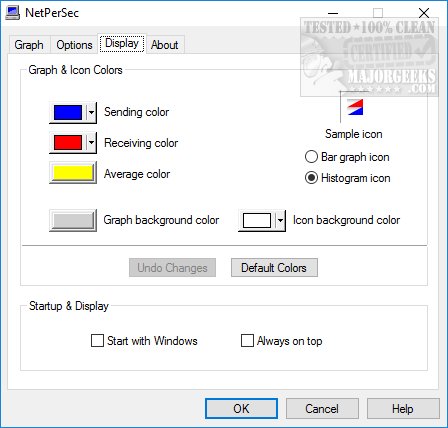Click the Sample icon caption
Viewport: 448px width, 428px height.
(354, 134)
